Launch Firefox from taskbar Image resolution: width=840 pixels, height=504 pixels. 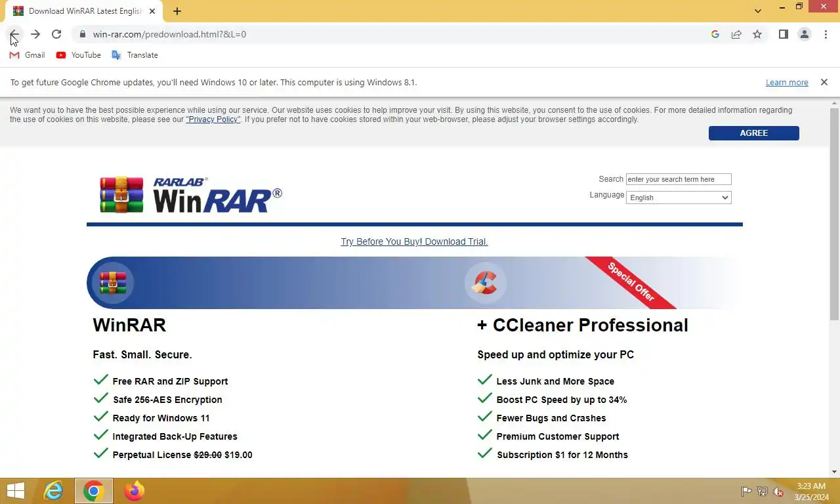134,491
